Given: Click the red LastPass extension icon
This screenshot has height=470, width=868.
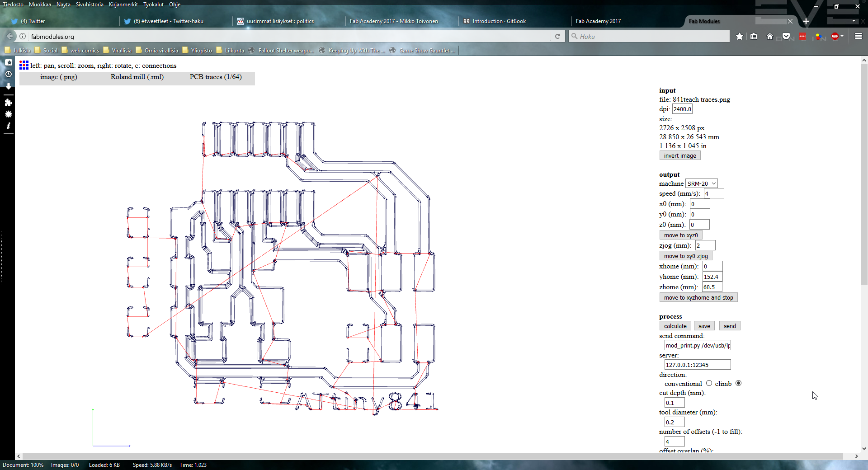Looking at the screenshot, I should pyautogui.click(x=802, y=36).
